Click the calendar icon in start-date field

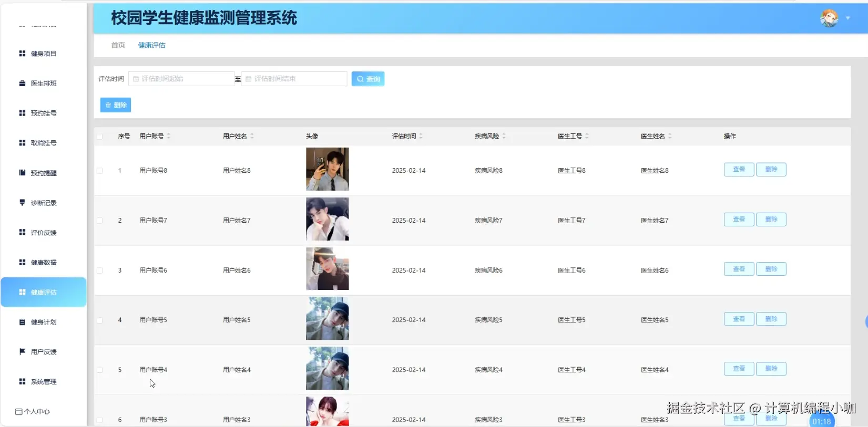136,79
